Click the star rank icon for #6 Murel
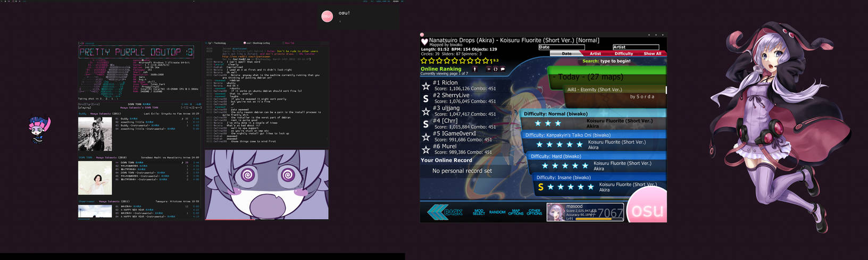This screenshot has width=868, height=260. click(x=425, y=149)
